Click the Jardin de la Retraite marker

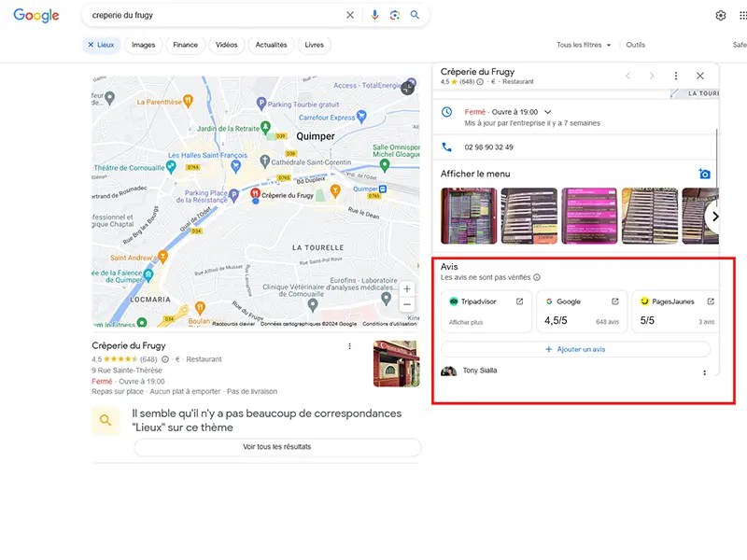pos(266,127)
